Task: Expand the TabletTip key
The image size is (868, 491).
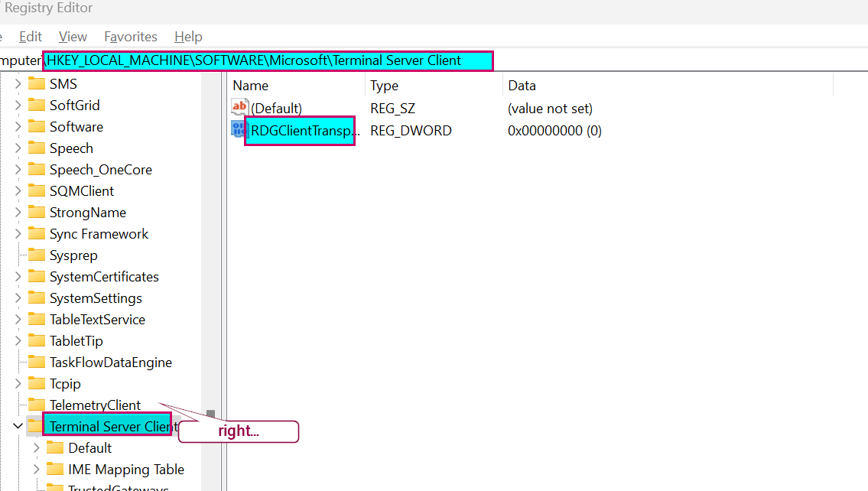Action: tap(18, 341)
